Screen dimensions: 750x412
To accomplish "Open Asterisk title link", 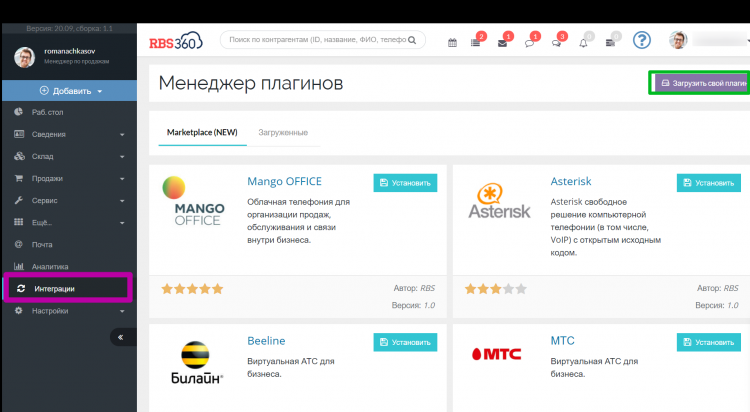I will pos(571,181).
